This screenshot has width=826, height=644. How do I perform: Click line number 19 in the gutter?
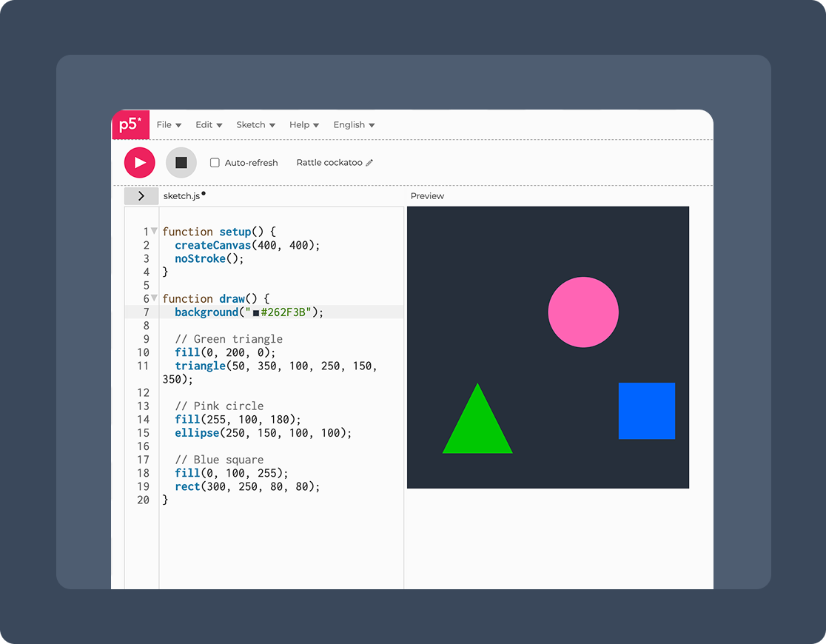pyautogui.click(x=143, y=487)
